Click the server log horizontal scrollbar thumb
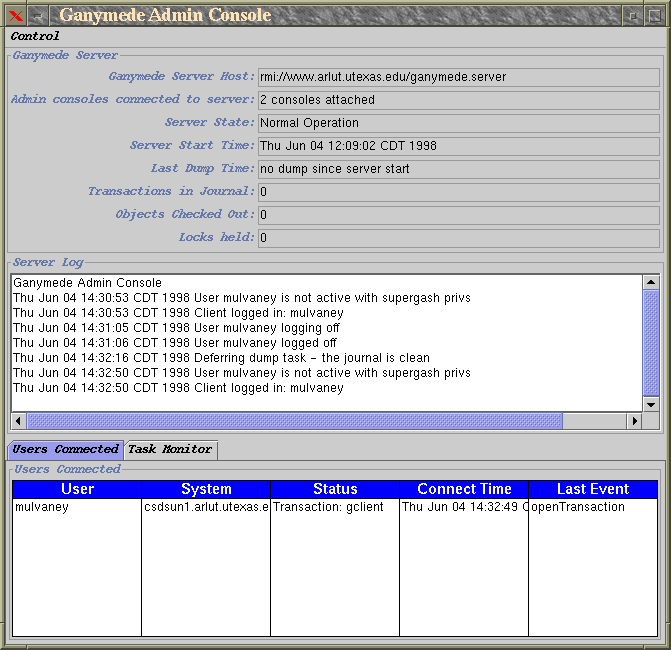 click(294, 421)
